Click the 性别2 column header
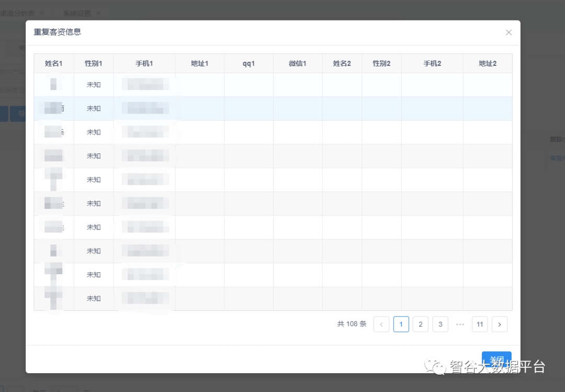 click(381, 63)
